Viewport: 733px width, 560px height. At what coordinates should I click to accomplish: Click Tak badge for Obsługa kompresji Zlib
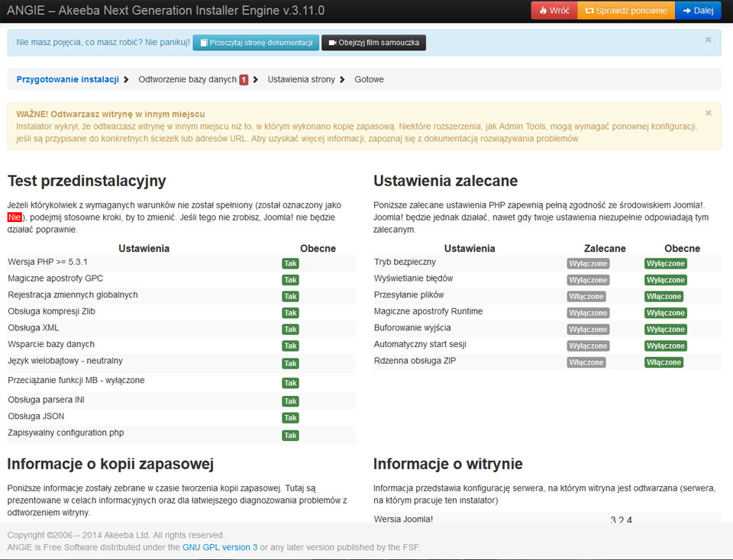point(290,313)
